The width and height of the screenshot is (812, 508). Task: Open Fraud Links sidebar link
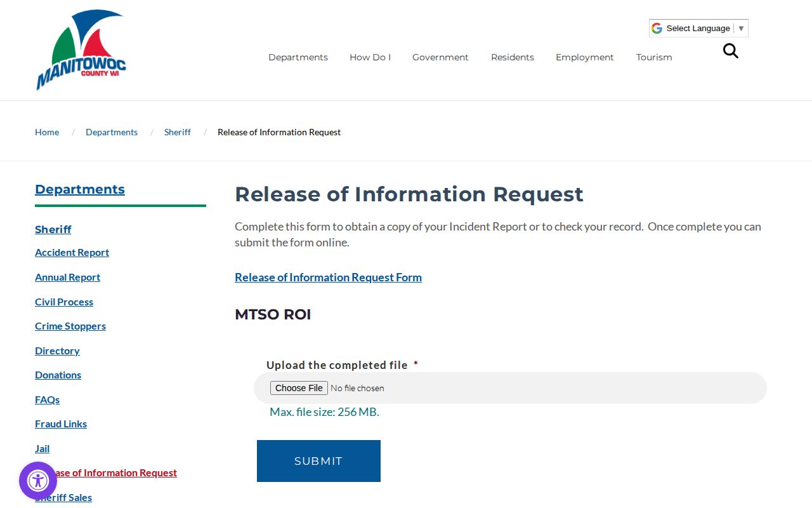61,424
